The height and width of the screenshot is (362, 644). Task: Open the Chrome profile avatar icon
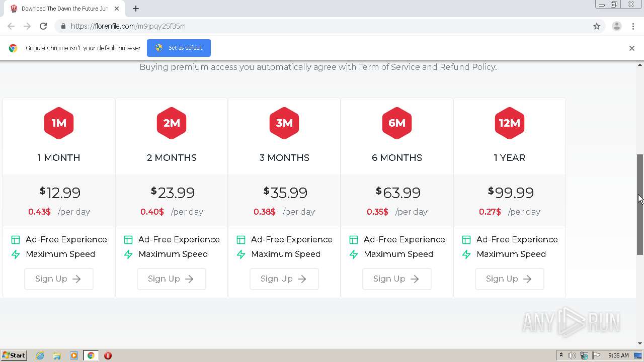click(x=616, y=26)
